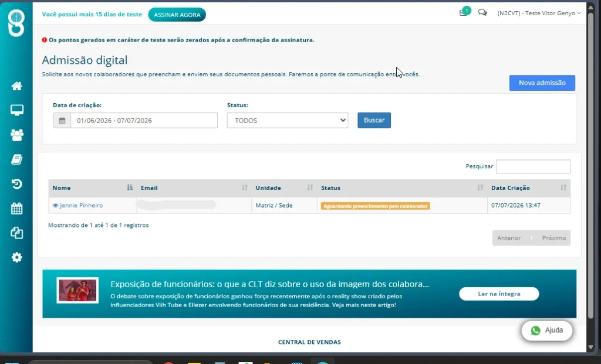The height and width of the screenshot is (364, 601).
Task: Click the Pesquisar search field
Action: 533,166
